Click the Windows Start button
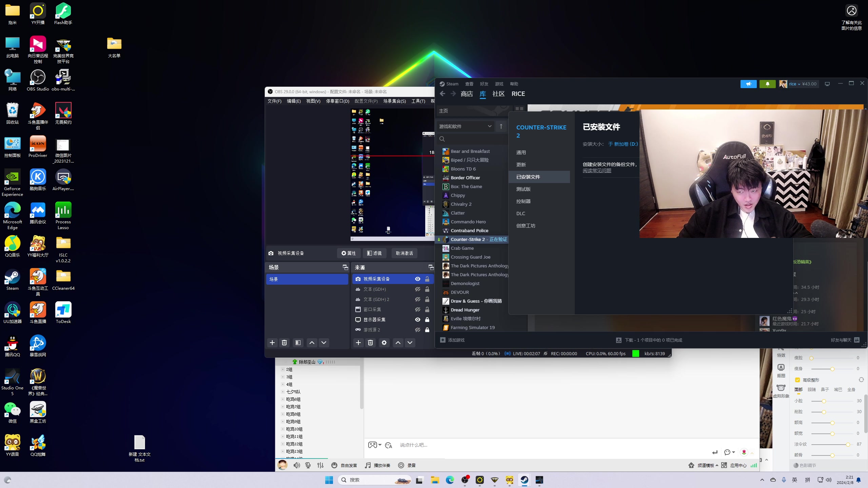The height and width of the screenshot is (488, 868). click(329, 480)
